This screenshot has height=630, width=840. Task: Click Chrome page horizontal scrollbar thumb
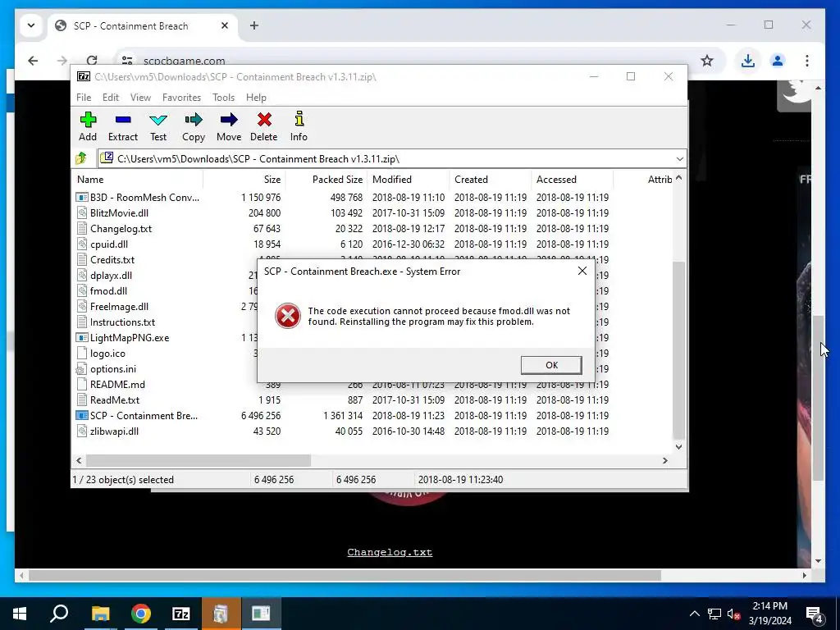pyautogui.click(x=345, y=575)
